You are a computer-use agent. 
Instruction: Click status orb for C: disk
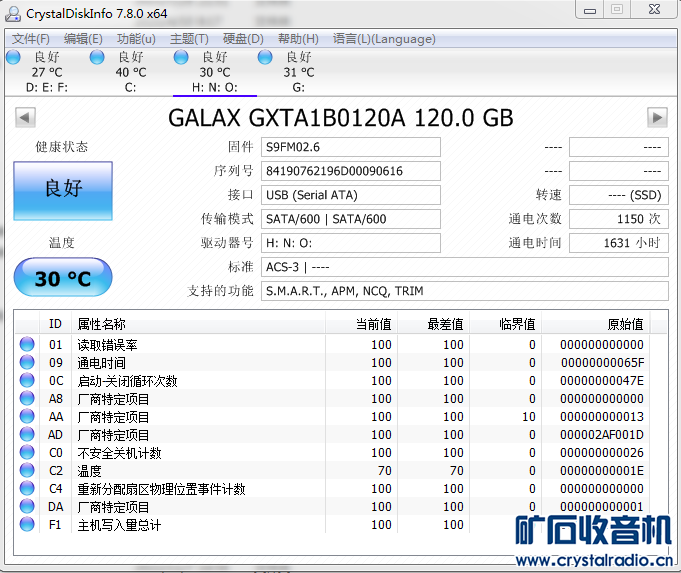pyautogui.click(x=97, y=57)
